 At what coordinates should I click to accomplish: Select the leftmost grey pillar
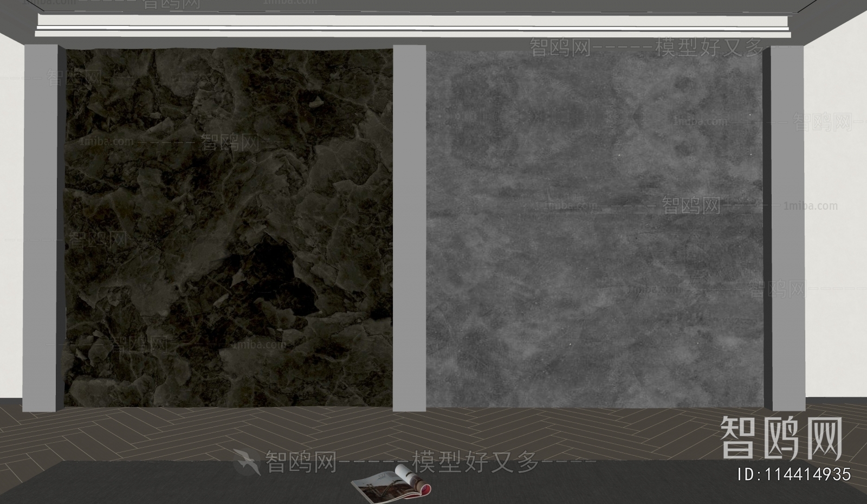(41, 228)
